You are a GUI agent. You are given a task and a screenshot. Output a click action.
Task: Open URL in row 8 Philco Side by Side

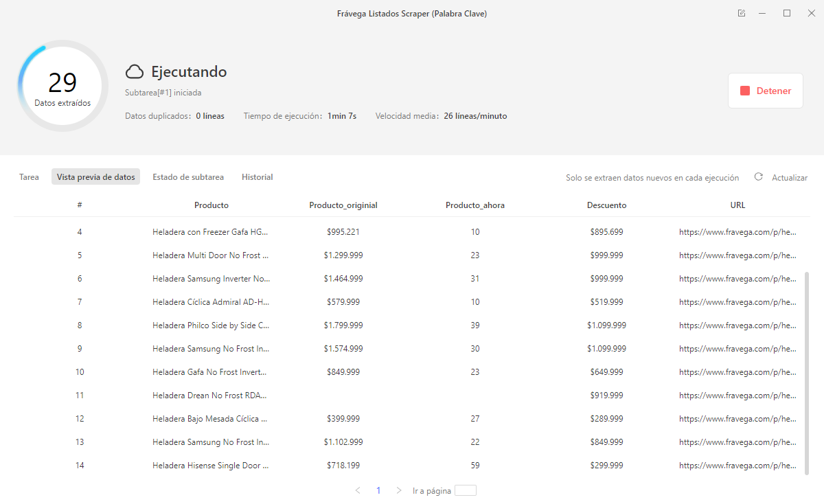coord(737,325)
